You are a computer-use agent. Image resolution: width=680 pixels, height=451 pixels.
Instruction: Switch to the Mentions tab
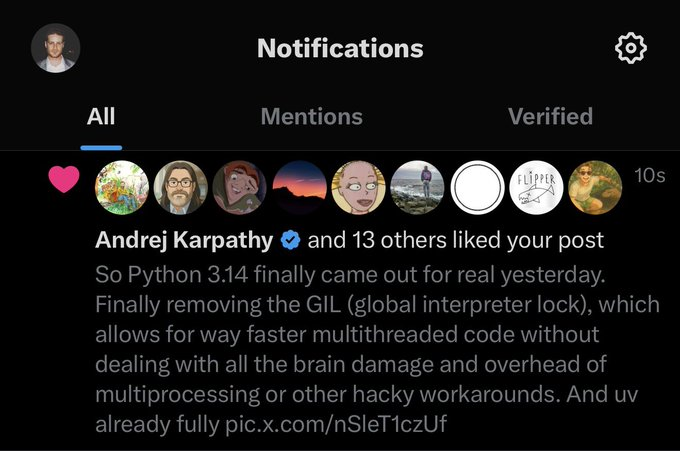coord(312,117)
